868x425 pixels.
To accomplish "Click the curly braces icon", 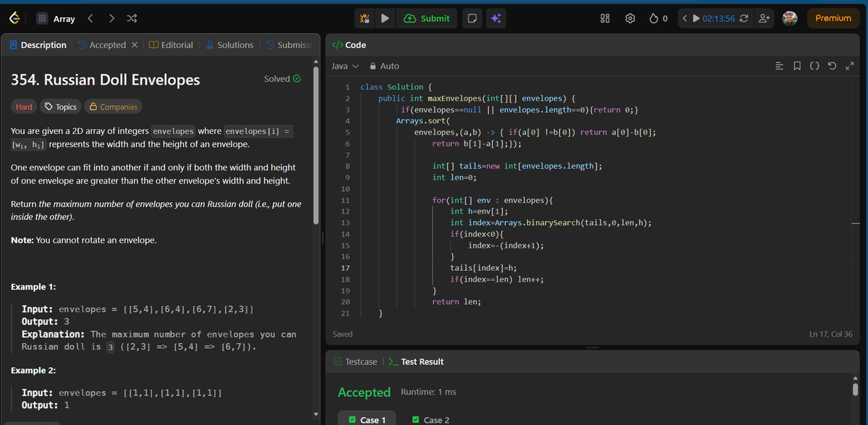I will [x=814, y=67].
